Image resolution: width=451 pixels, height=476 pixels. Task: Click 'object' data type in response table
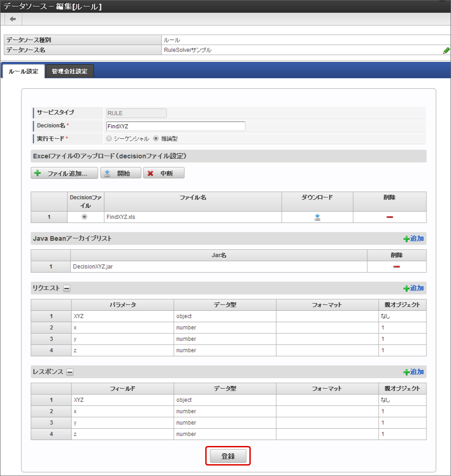[184, 400]
